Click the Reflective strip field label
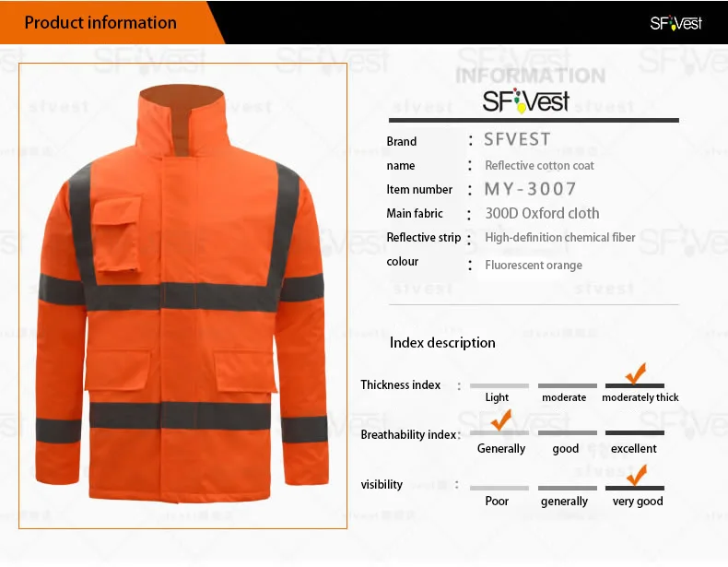728x567 pixels. tap(423, 237)
